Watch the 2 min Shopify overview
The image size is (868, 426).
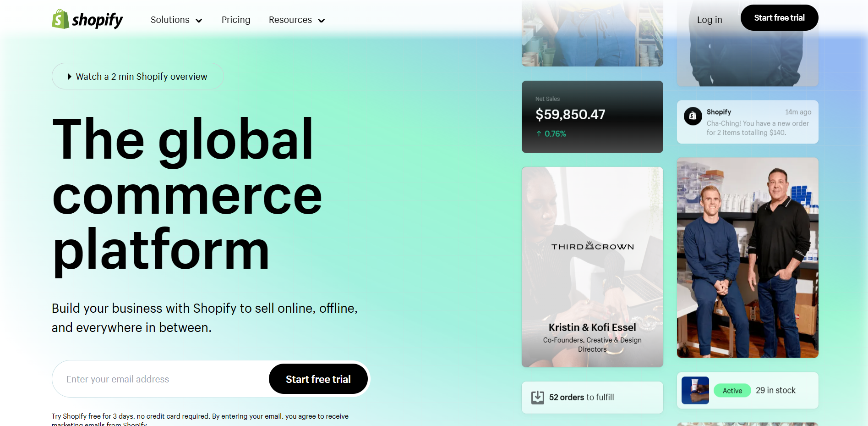coord(138,76)
